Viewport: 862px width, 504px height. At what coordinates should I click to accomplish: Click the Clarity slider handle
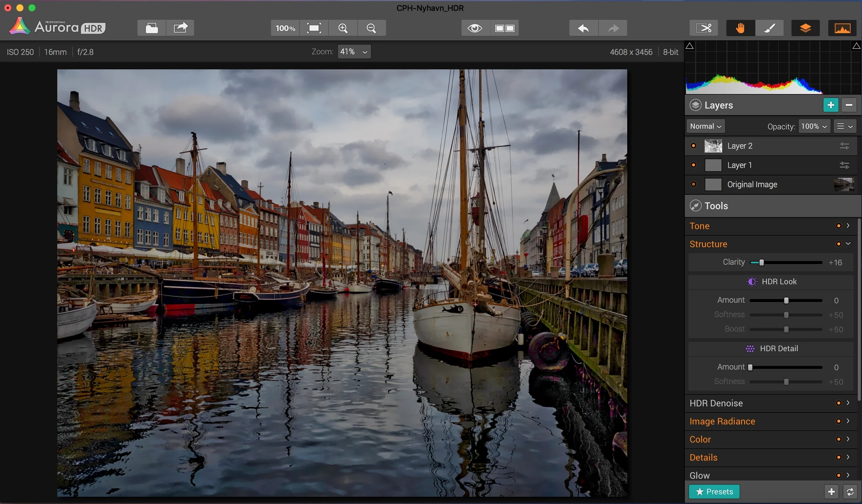point(762,263)
